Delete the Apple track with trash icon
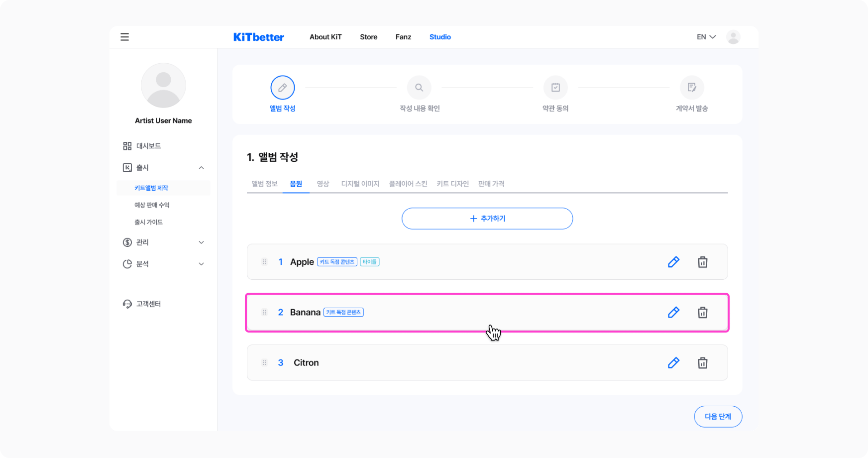This screenshot has height=458, width=868. [702, 262]
